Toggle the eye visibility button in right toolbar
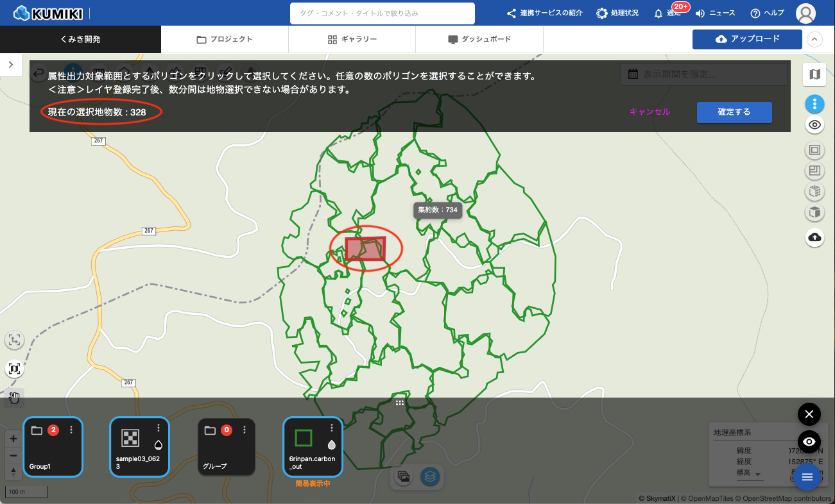Viewport: 835px width, 504px height. [x=814, y=125]
